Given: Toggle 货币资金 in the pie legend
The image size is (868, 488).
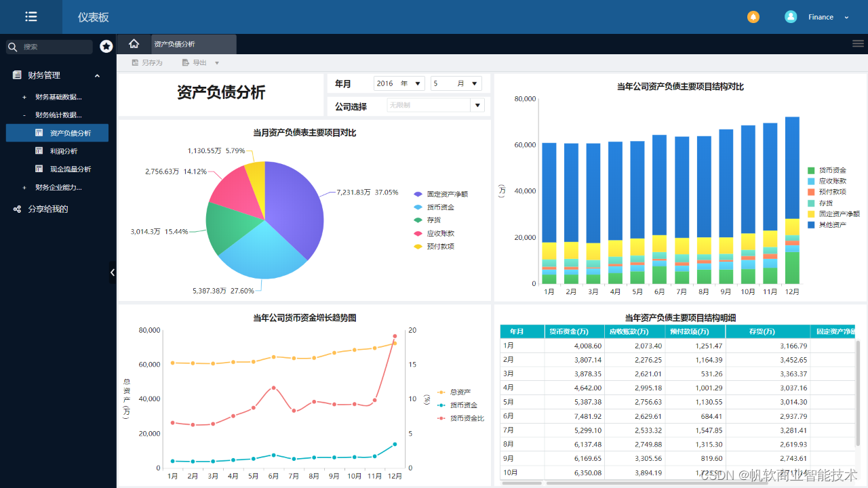Looking at the screenshot, I should pyautogui.click(x=433, y=207).
